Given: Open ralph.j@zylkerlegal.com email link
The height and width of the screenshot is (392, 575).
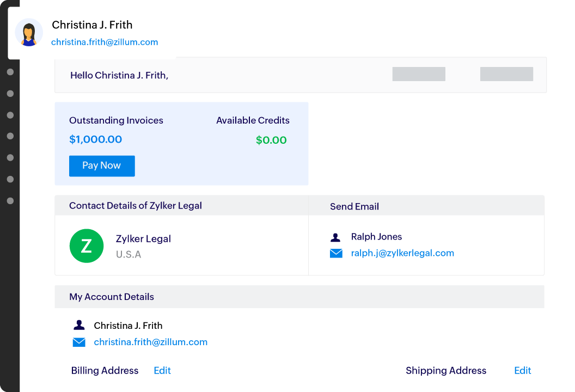Looking at the screenshot, I should point(402,253).
